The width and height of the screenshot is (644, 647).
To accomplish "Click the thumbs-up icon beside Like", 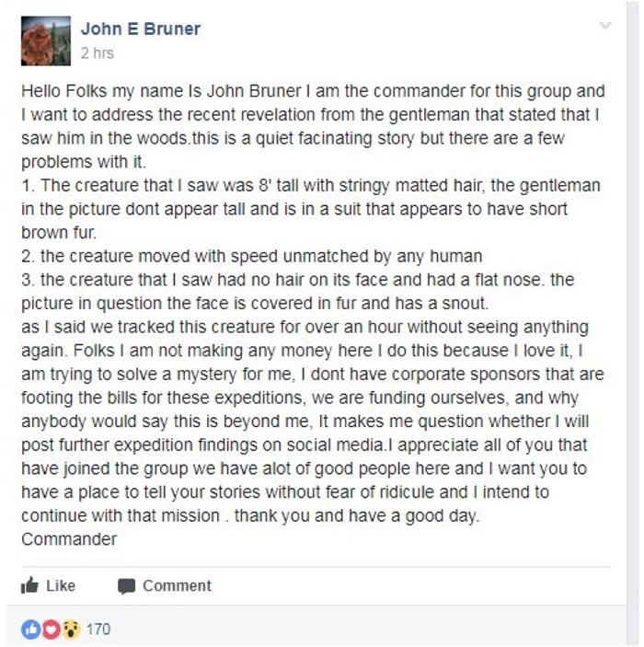I will click(x=29, y=585).
